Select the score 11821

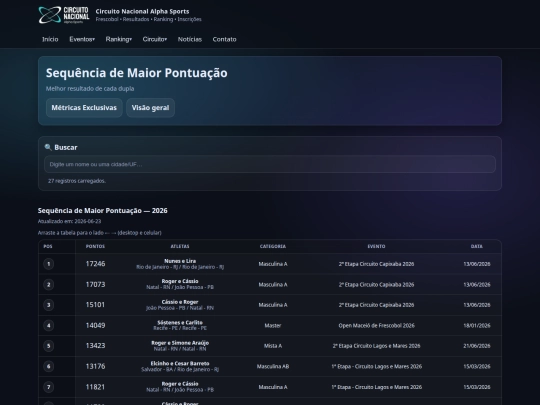[x=95, y=387]
